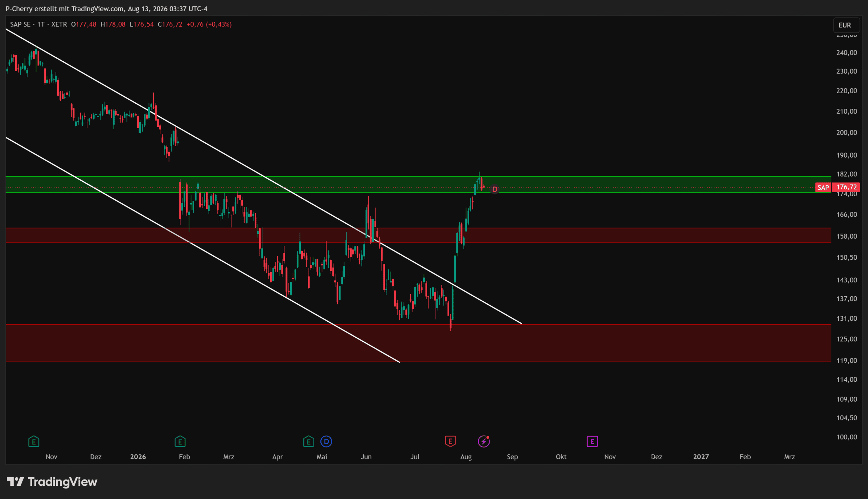Viewport: 868px width, 499px height.
Task: Click the 137,00 price axis label
Action: (x=846, y=299)
